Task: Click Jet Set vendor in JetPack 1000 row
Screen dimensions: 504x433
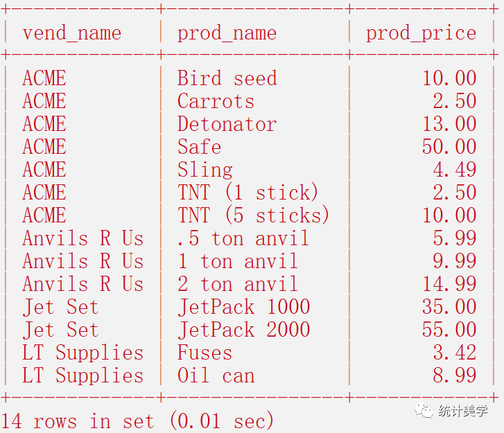Action: [x=60, y=307]
